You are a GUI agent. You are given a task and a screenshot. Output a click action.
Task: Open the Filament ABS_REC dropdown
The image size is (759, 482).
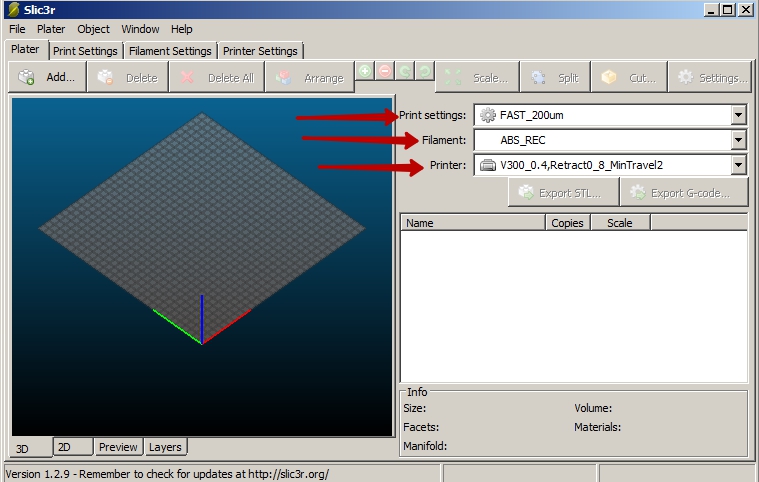click(739, 140)
